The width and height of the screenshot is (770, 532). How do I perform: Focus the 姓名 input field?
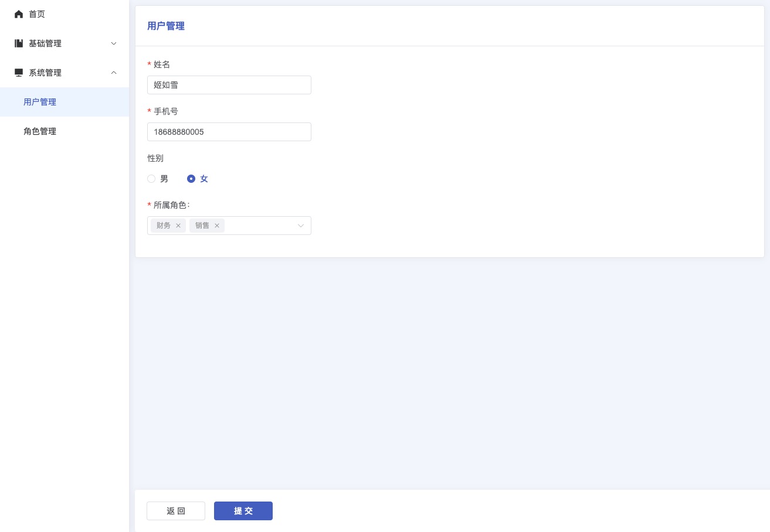(x=229, y=85)
